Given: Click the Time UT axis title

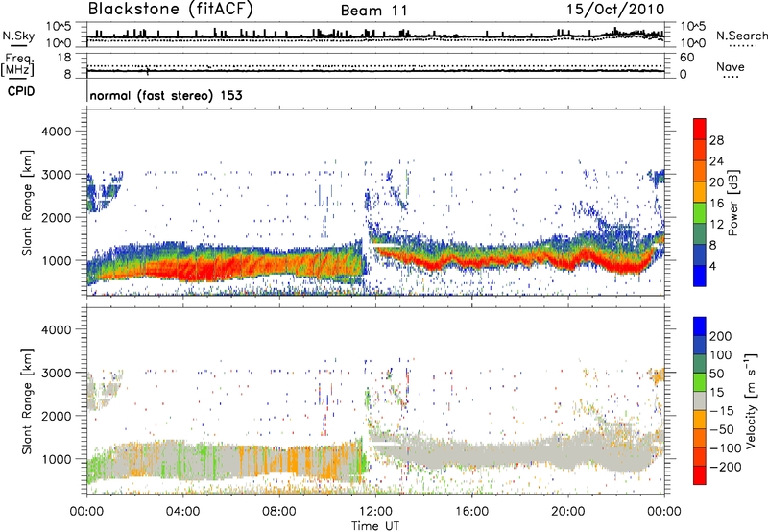Looking at the screenshot, I should pos(375,526).
